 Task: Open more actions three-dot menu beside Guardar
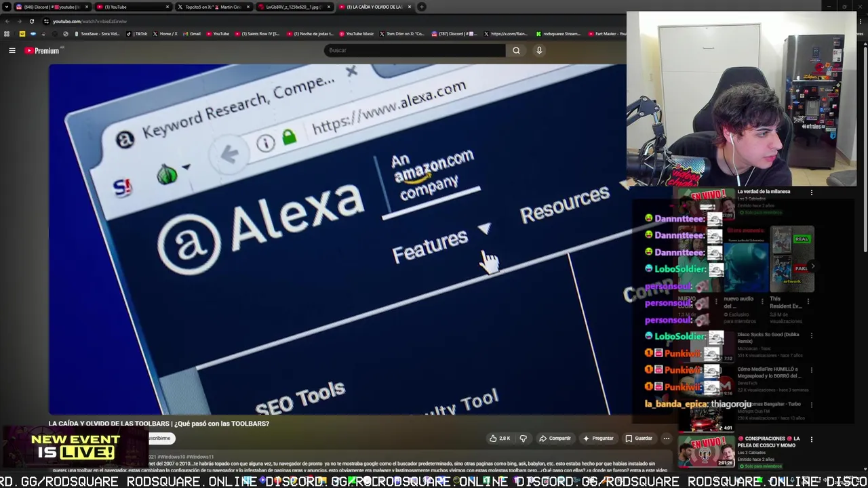pos(666,439)
